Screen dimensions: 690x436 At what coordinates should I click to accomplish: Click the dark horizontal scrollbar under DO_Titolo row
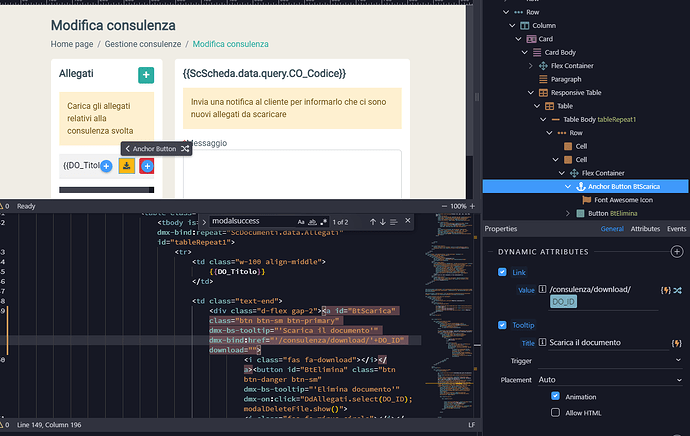pos(106,190)
